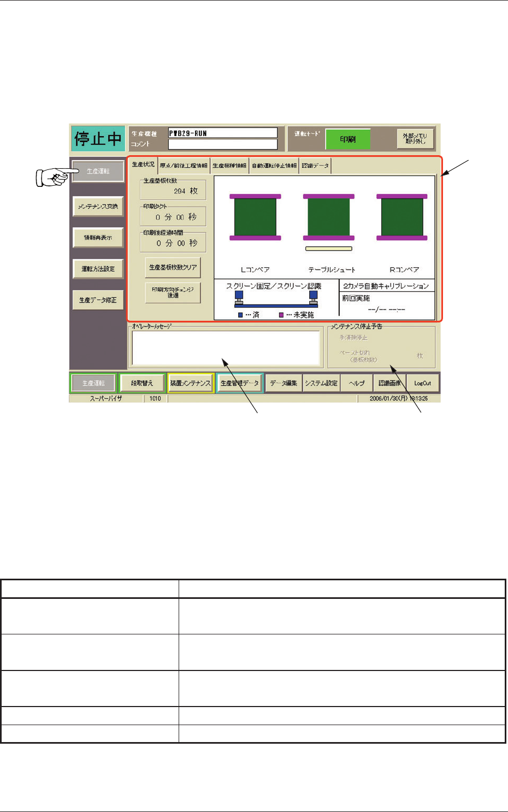
Task: Click the 生産データ修正 button
Action: pos(98,300)
